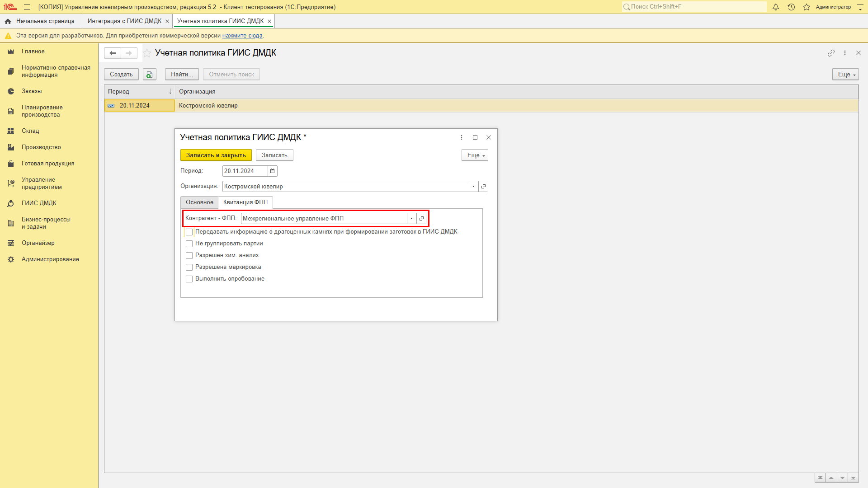Click the back navigation arrow

pos(113,53)
